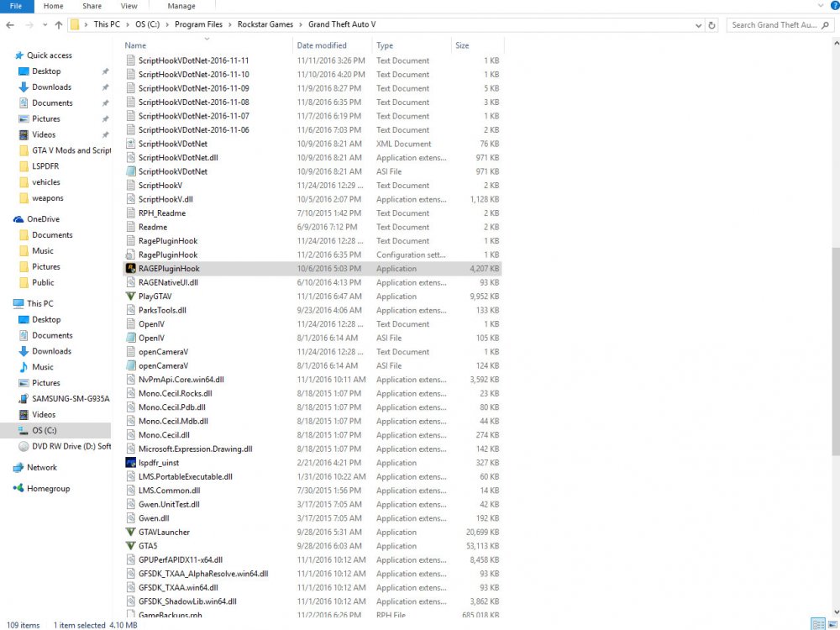The height and width of the screenshot is (630, 840).
Task: Open the Home ribbon tab
Action: [x=53, y=6]
